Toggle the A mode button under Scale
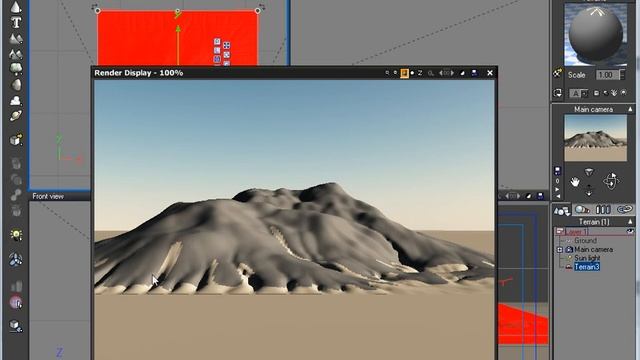 pyautogui.click(x=576, y=93)
